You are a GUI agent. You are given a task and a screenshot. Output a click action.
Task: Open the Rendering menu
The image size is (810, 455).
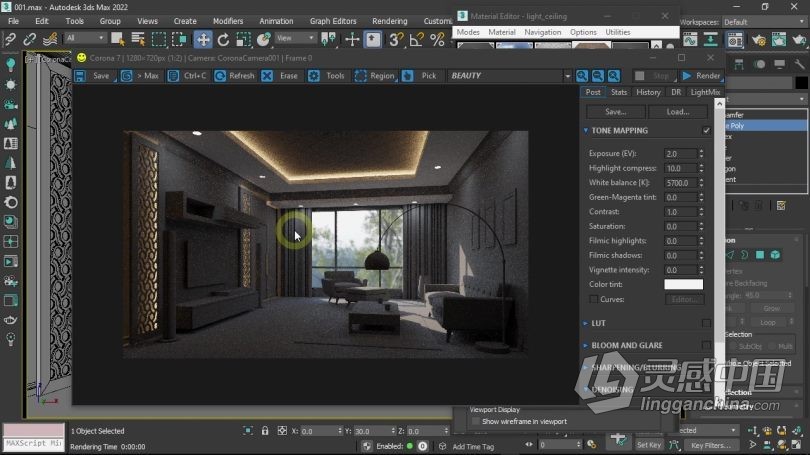coord(390,21)
